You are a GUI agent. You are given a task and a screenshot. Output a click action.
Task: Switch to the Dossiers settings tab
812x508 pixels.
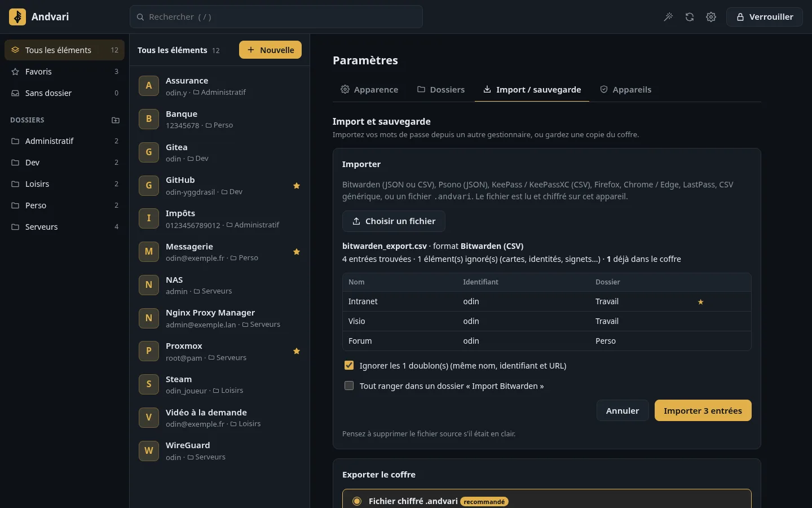441,90
